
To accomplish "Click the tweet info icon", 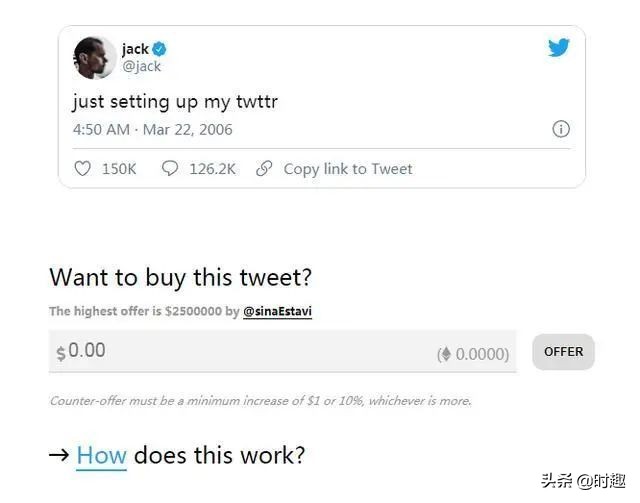I will (x=561, y=129).
